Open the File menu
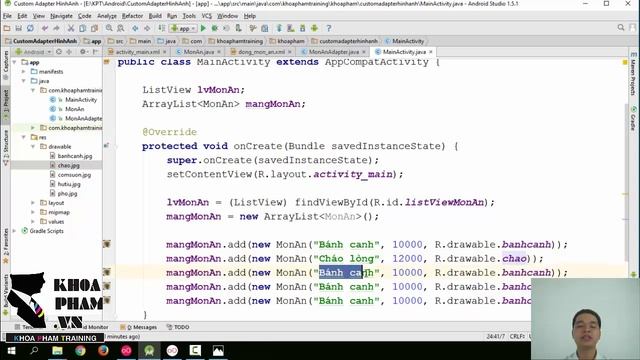640x360 pixels. pos(7,16)
